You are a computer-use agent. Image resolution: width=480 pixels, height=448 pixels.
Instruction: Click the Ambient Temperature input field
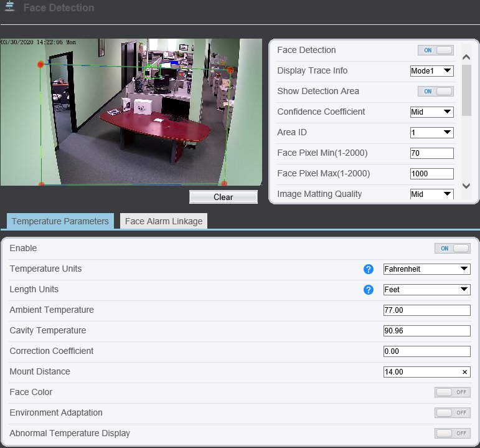426,310
